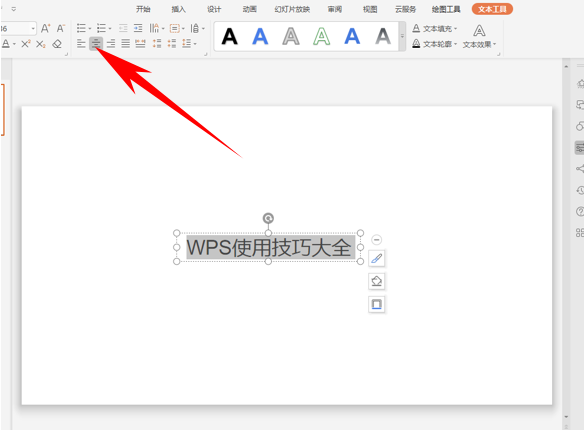This screenshot has width=586, height=430.
Task: Open the font color dropdown arrow
Action: 14,44
